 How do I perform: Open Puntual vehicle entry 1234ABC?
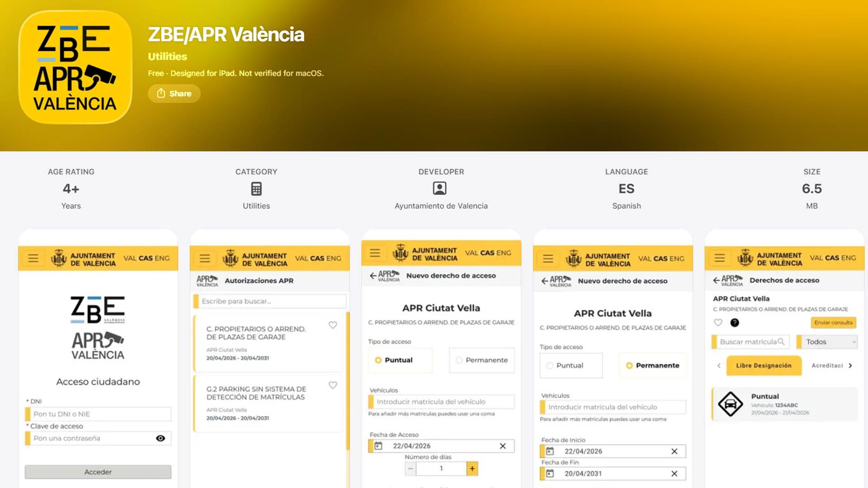click(785, 404)
